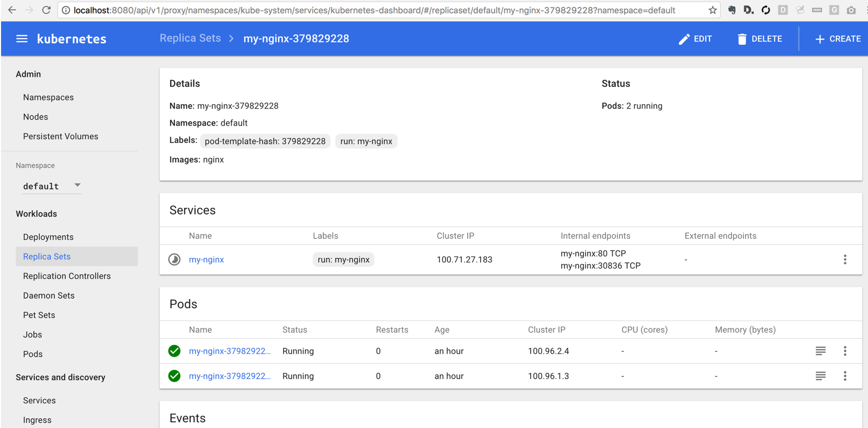
Task: Open Jobs in sidebar
Action: 32,335
